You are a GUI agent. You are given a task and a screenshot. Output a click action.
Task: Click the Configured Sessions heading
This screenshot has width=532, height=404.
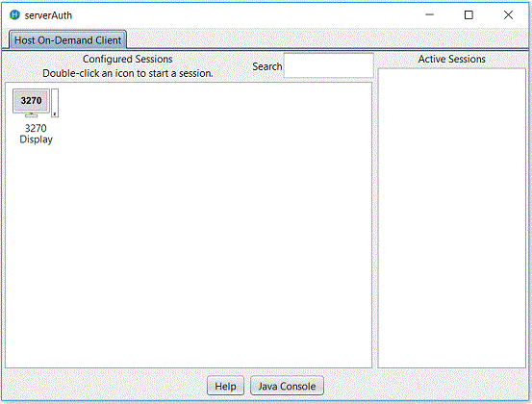click(128, 59)
